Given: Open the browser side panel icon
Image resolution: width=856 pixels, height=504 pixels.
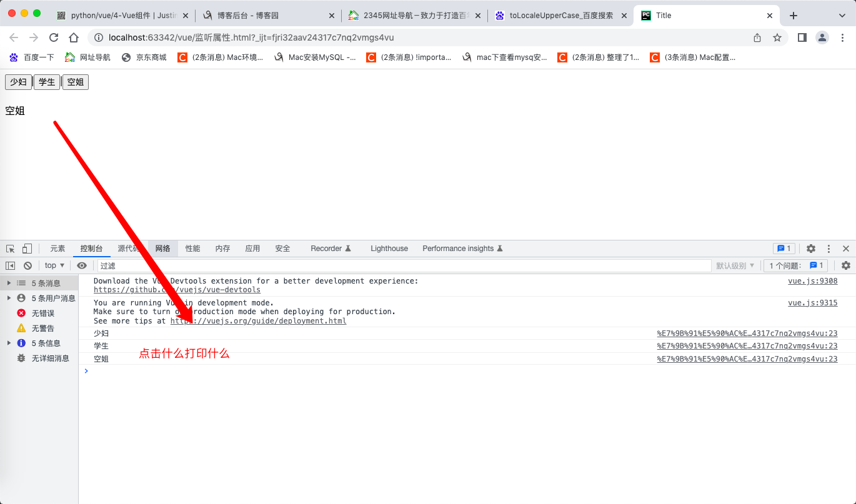Looking at the screenshot, I should 802,37.
